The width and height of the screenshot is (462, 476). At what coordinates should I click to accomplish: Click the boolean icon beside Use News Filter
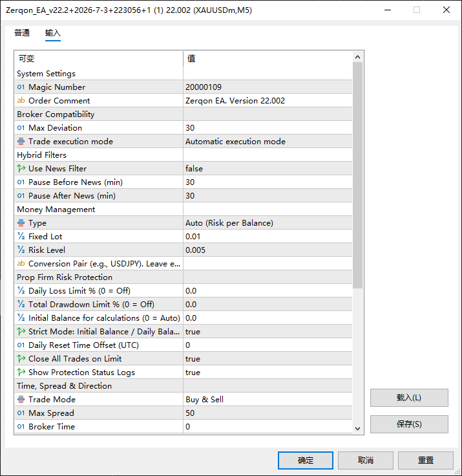coord(21,169)
